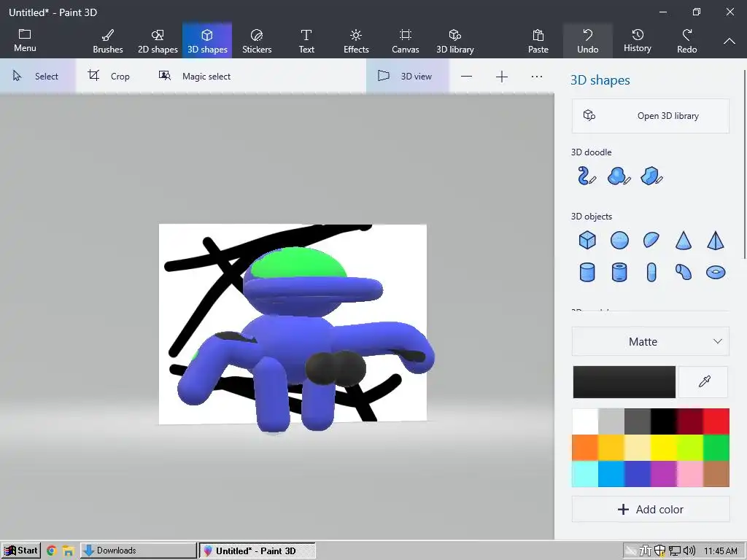Screen dimensions: 747x560
Task: Activate the Select tool
Action: tap(37, 76)
